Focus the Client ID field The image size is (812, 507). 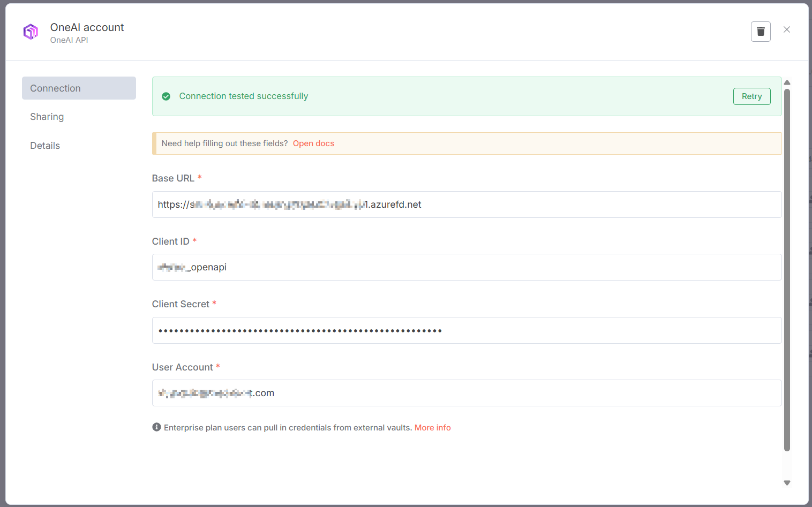coord(467,267)
